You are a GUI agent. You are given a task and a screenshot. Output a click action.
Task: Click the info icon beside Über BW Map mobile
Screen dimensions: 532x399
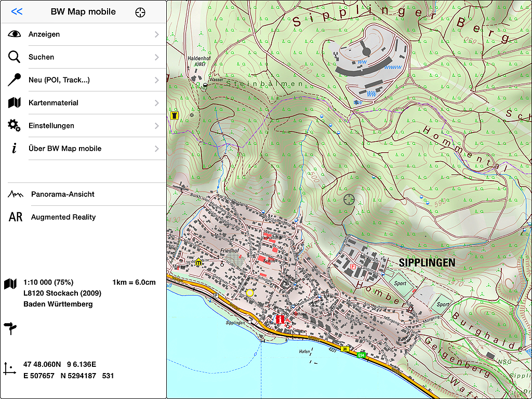pyautogui.click(x=14, y=149)
